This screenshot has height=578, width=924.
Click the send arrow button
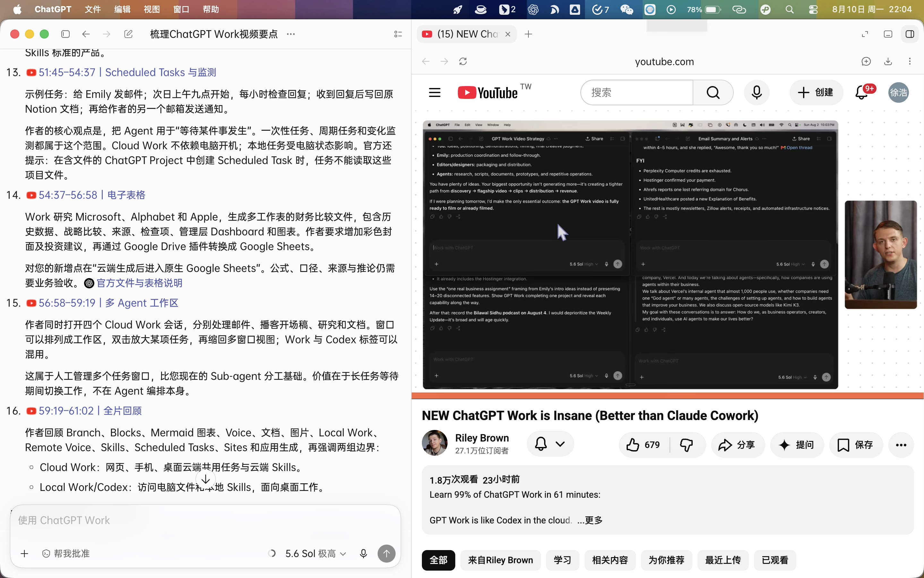point(386,554)
